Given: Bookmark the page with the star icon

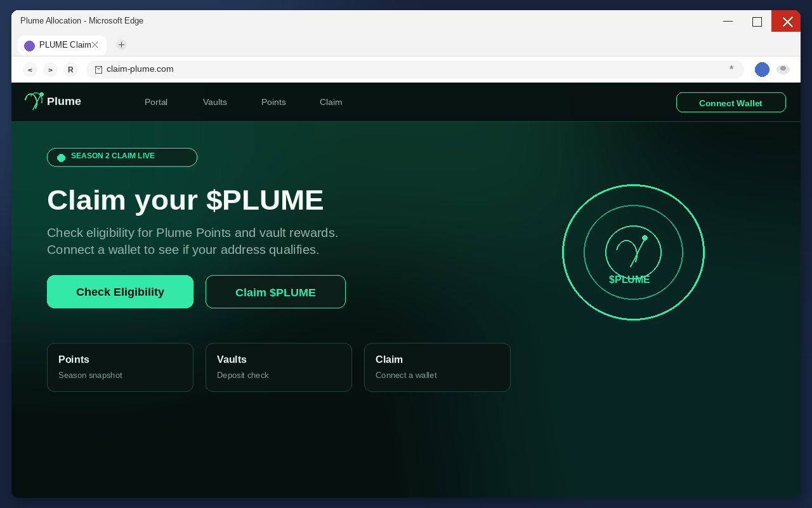Looking at the screenshot, I should pos(731,69).
